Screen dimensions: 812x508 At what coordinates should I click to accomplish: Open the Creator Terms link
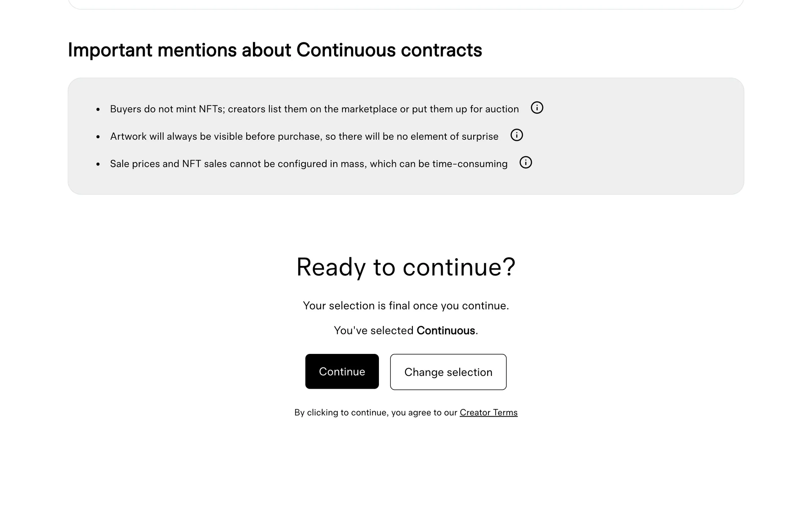[x=488, y=413]
